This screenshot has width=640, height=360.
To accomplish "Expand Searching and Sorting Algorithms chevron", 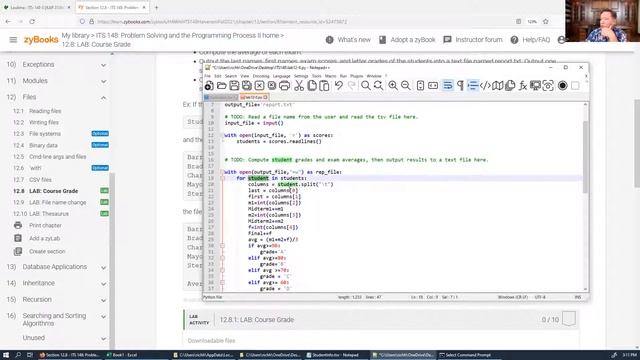I will [x=104, y=316].
